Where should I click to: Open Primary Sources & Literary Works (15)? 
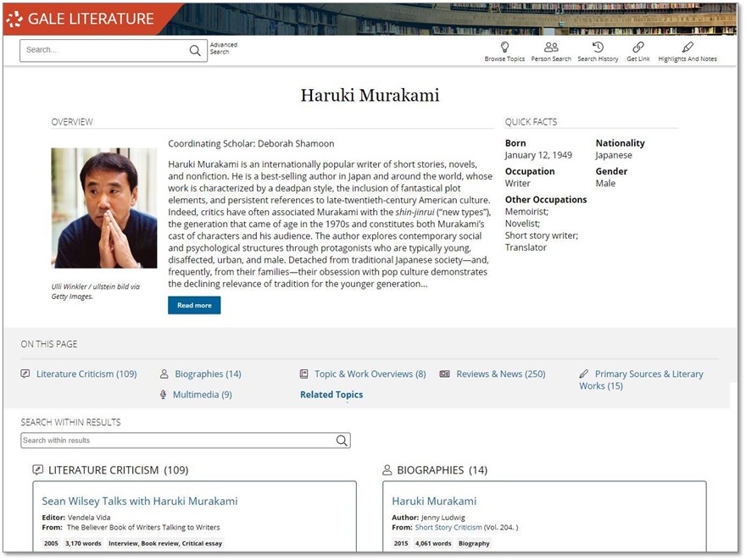[x=642, y=380]
